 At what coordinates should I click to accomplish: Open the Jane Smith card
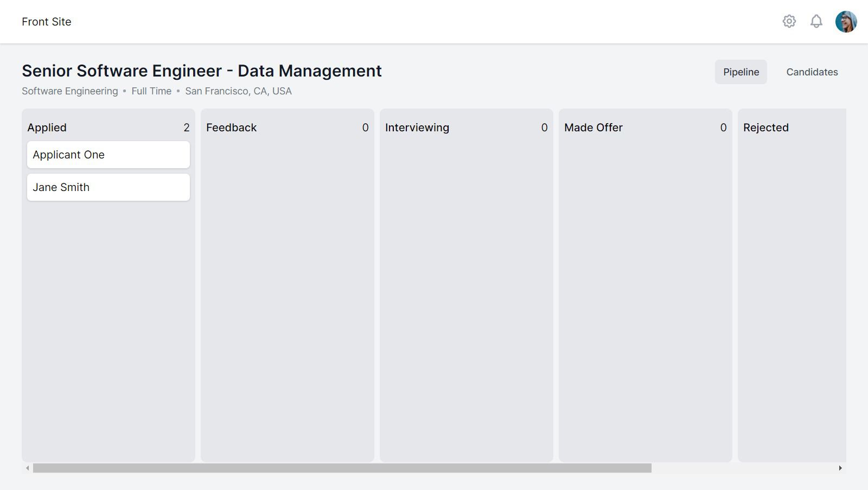(x=108, y=187)
